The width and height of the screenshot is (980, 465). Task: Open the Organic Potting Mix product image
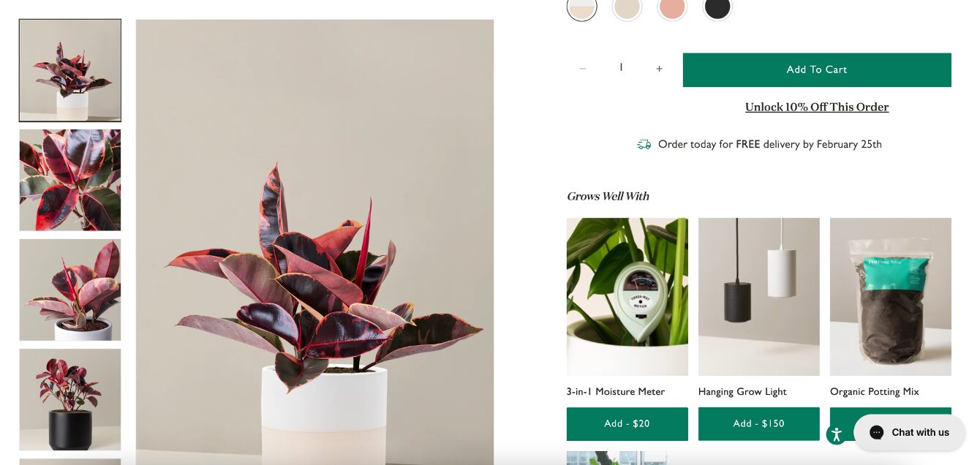(x=891, y=297)
